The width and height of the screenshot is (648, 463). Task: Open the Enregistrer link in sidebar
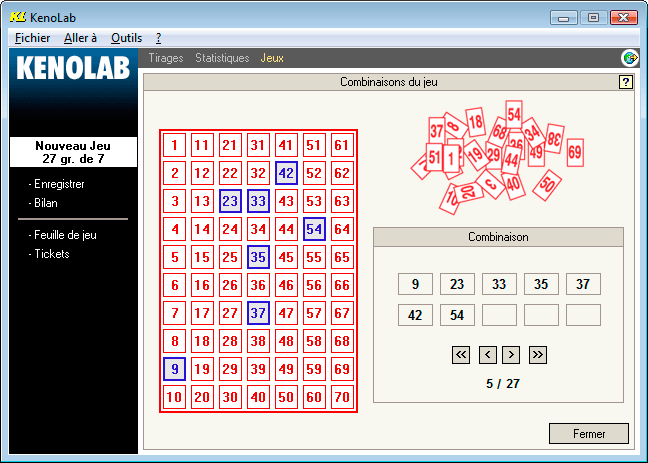pyautogui.click(x=59, y=184)
